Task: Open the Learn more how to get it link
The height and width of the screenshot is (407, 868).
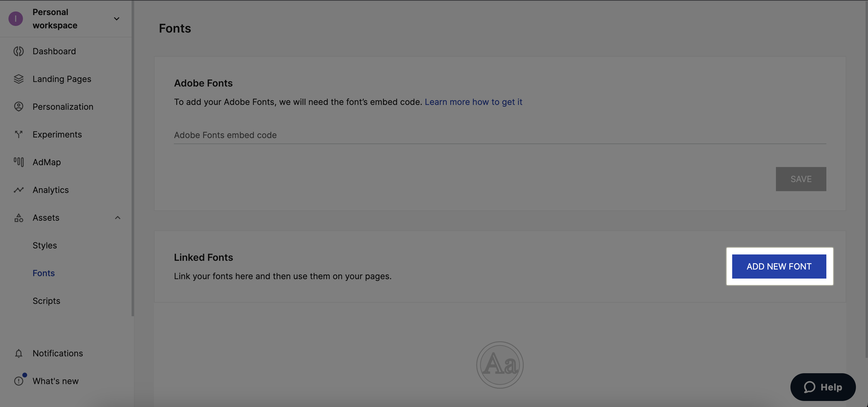Action: pos(473,102)
